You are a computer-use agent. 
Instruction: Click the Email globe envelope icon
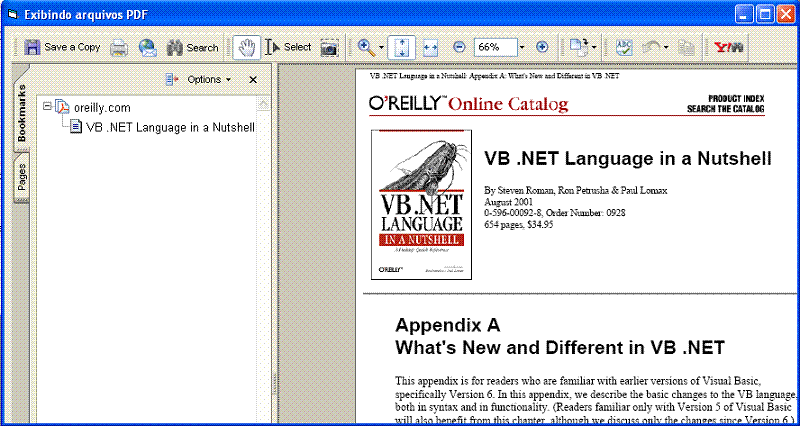coord(147,47)
